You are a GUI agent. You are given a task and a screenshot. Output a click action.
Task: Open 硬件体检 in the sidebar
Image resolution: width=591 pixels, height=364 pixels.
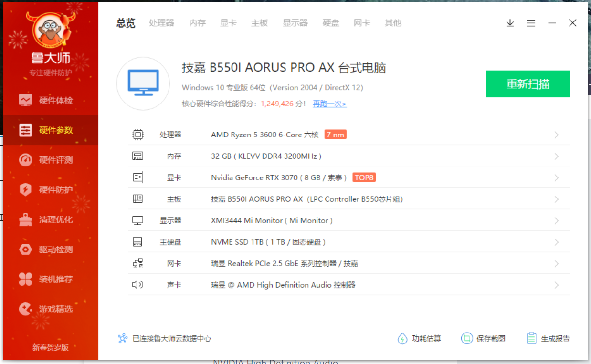click(x=50, y=100)
